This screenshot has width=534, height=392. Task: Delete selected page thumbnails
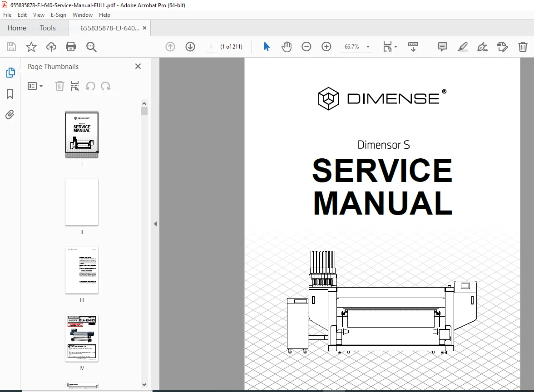click(x=59, y=86)
